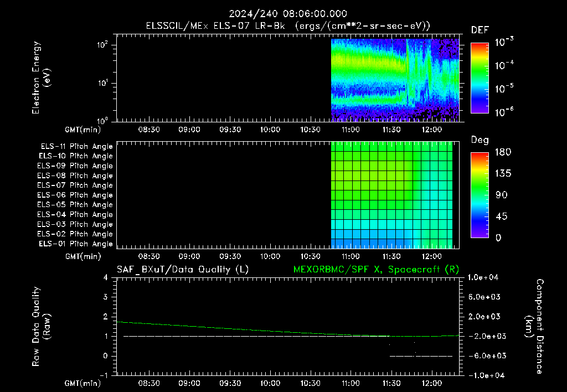Select the ELS-08 Pitch Angle row label
Viewport: 567px width, 392px height.
75,176
